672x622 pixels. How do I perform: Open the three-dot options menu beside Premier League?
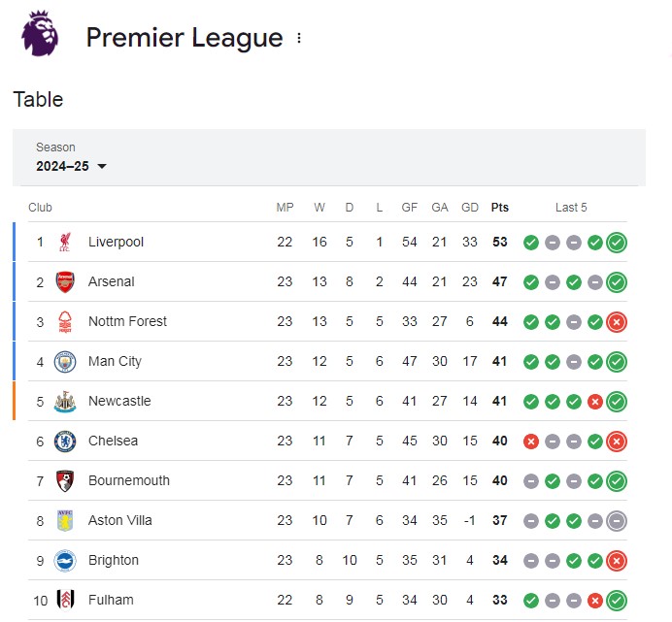point(299,38)
